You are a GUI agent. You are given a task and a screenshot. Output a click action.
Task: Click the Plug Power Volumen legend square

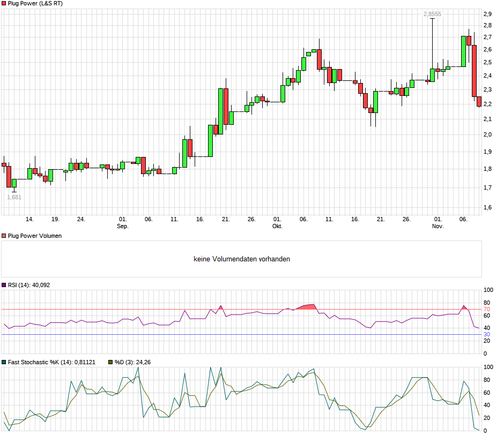4,236
